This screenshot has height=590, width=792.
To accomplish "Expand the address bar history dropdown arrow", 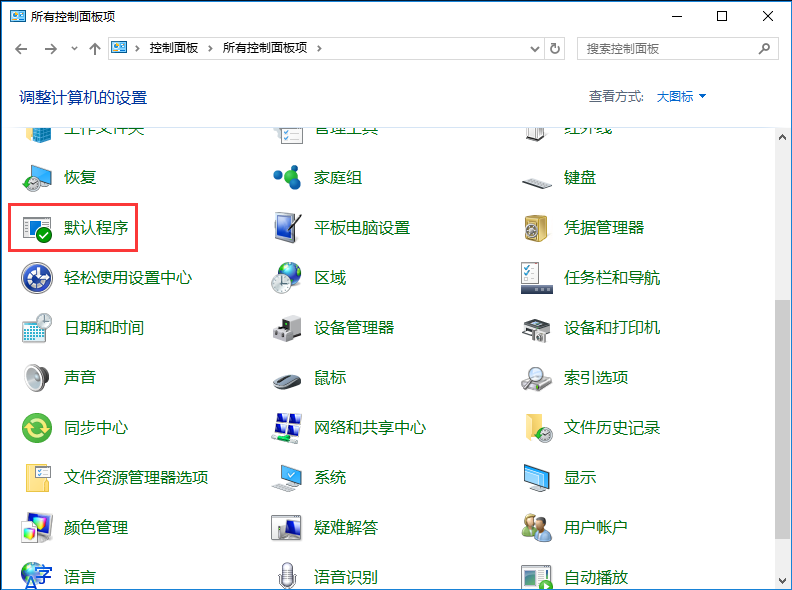I will pyautogui.click(x=535, y=48).
